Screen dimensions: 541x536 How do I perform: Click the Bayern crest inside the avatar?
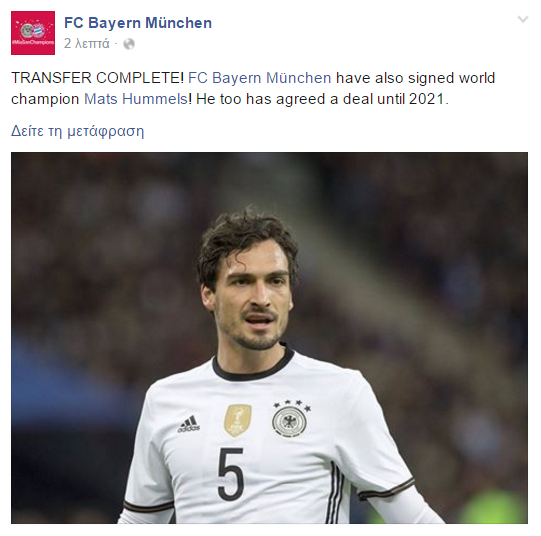pos(39,31)
